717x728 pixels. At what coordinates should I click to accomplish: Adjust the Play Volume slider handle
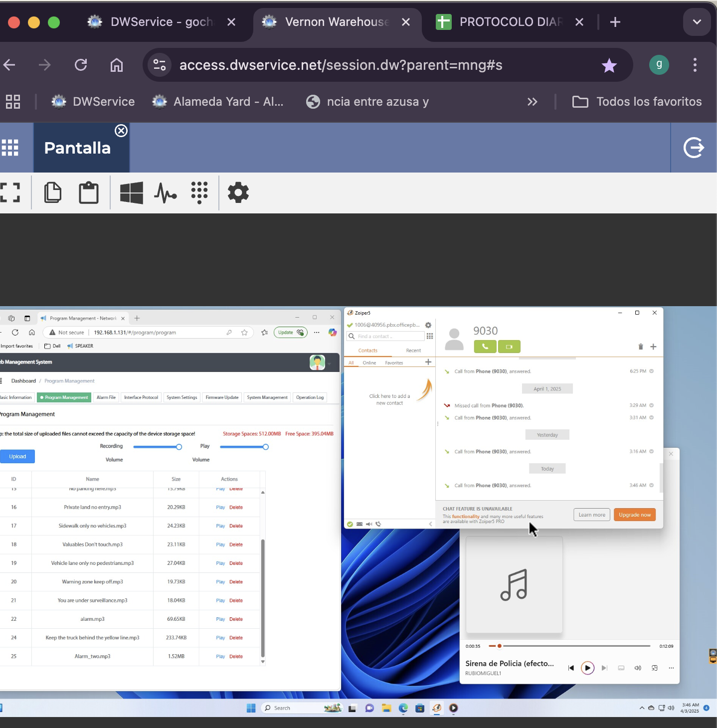click(266, 447)
